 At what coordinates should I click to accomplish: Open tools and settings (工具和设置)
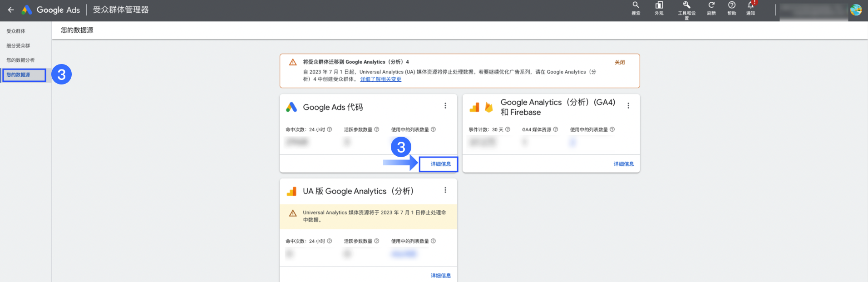pyautogui.click(x=686, y=10)
